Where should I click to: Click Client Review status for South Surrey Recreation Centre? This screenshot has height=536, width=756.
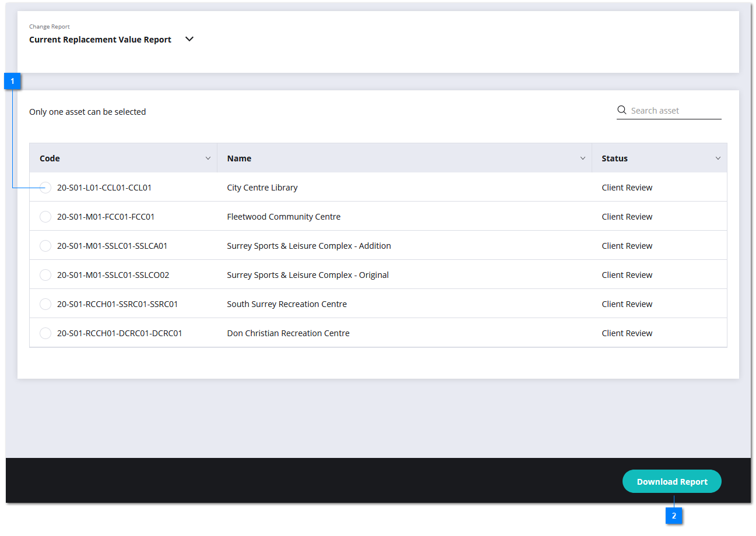[x=627, y=304]
